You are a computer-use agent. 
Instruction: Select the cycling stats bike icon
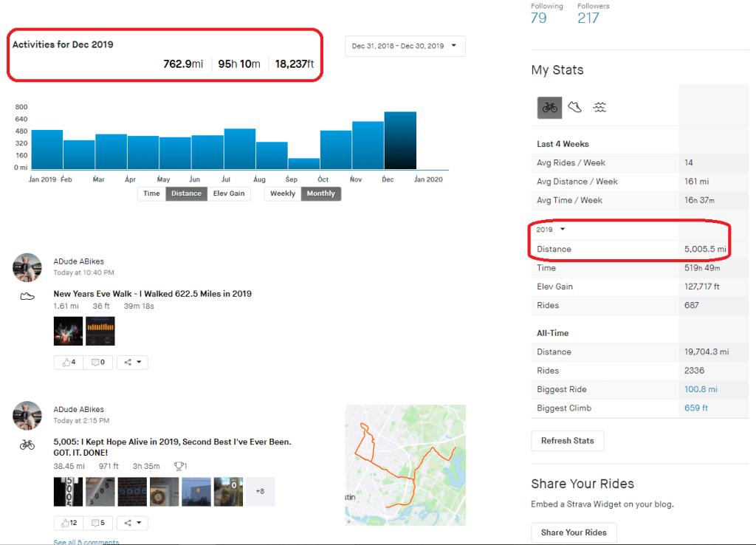[549, 107]
